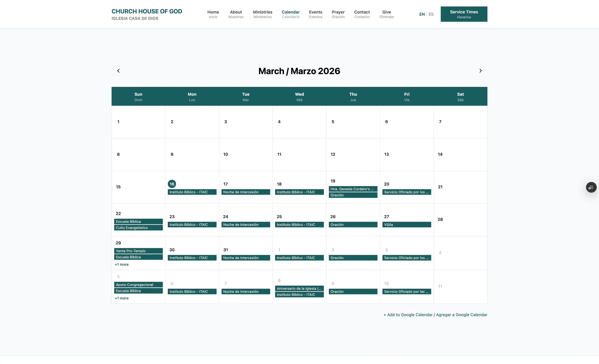The width and height of the screenshot is (599, 364).
Task: Go to next month with the right arrow
Action: 481,71
